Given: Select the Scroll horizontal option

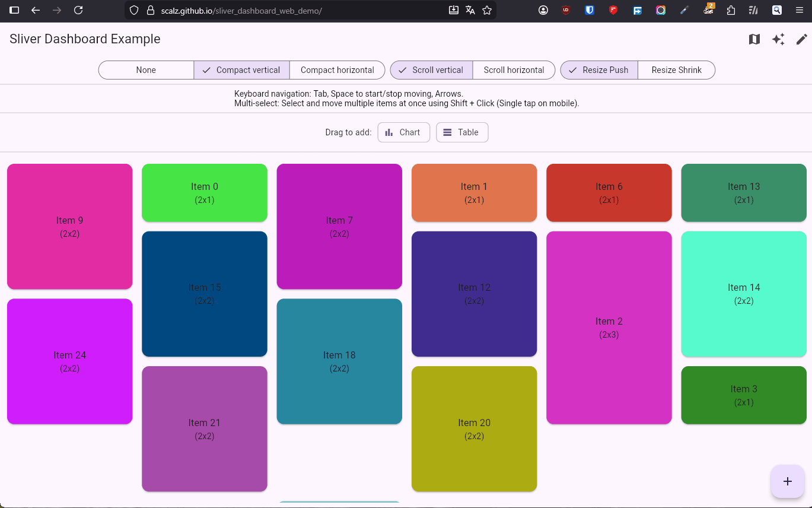Looking at the screenshot, I should tap(514, 70).
